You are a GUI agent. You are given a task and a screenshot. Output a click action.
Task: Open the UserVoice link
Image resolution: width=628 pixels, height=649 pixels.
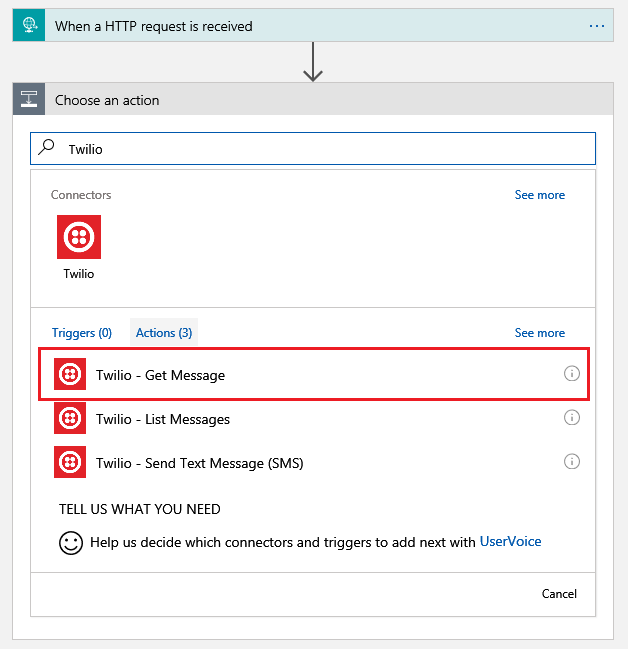(x=510, y=541)
